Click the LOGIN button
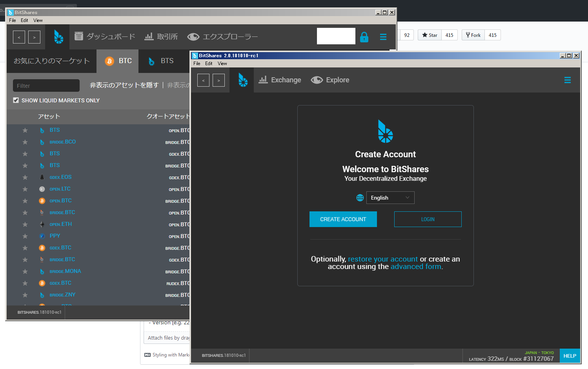This screenshot has height=369, width=588. pos(428,219)
